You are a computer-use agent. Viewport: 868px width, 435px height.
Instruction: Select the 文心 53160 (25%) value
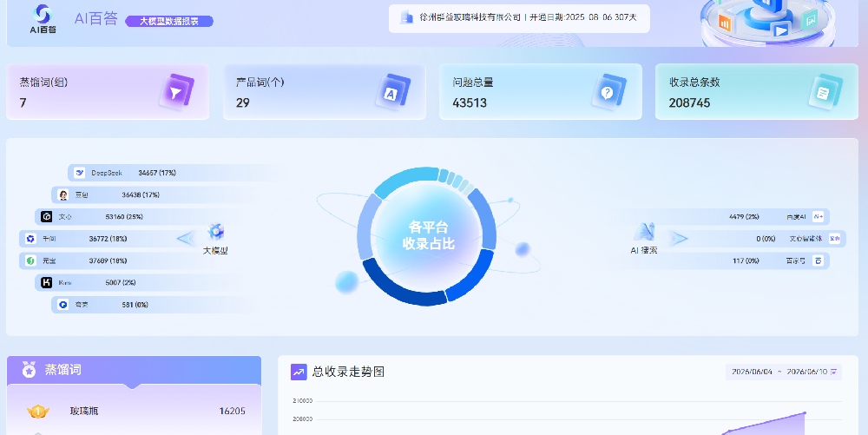pyautogui.click(x=124, y=217)
